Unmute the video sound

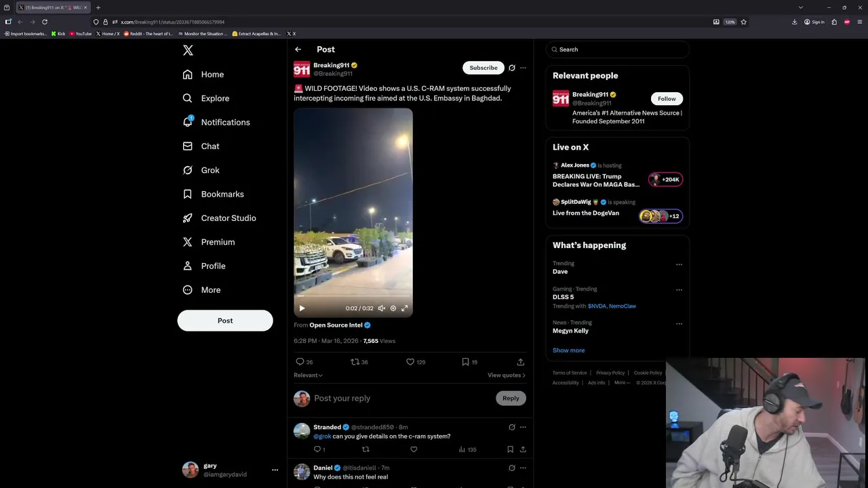click(382, 308)
